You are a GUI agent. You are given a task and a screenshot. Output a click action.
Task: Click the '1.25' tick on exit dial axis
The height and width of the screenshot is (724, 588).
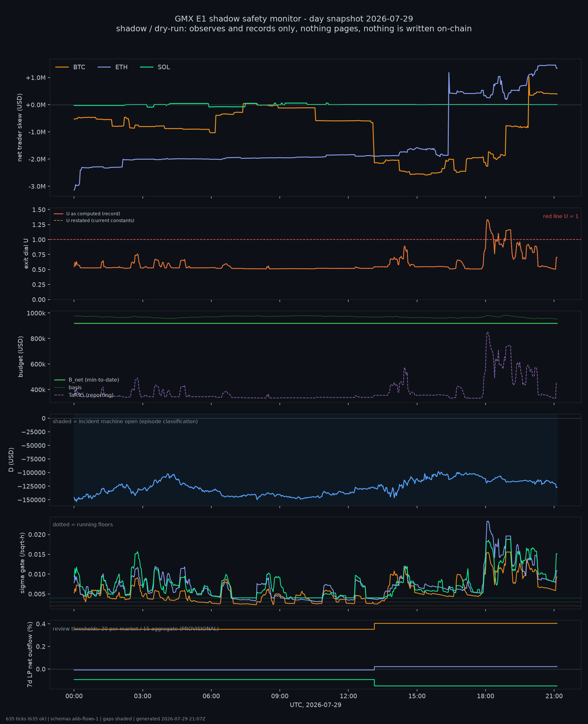pyautogui.click(x=39, y=225)
